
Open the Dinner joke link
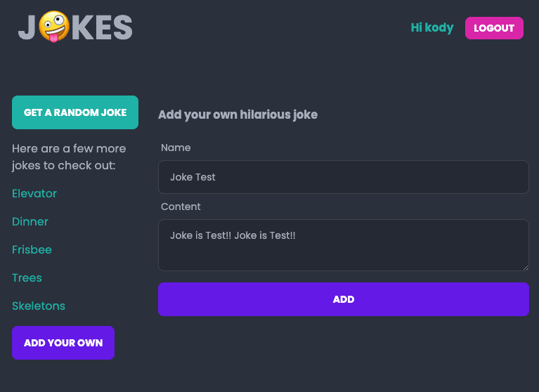pos(30,221)
